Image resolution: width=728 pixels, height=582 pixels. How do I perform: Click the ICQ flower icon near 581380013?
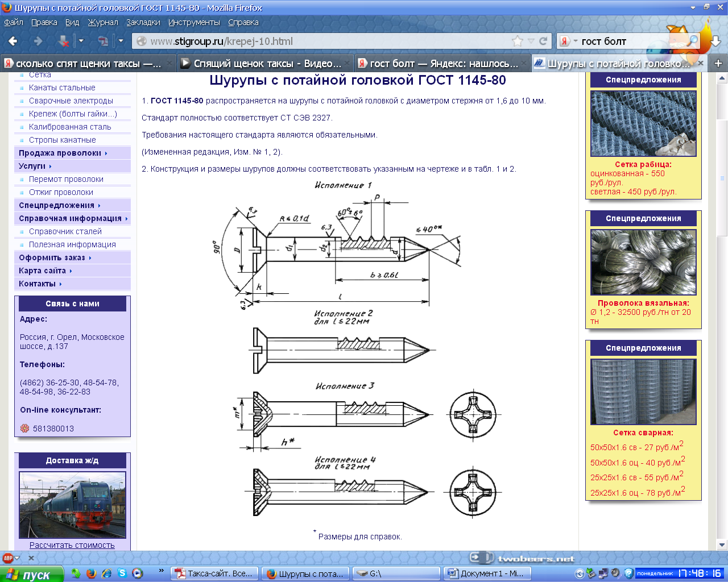24,429
